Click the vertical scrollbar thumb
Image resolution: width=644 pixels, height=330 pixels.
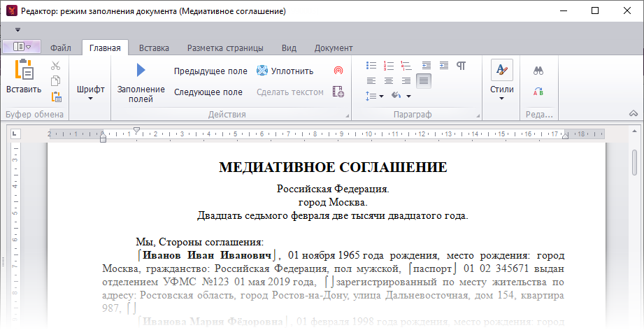pos(634,162)
